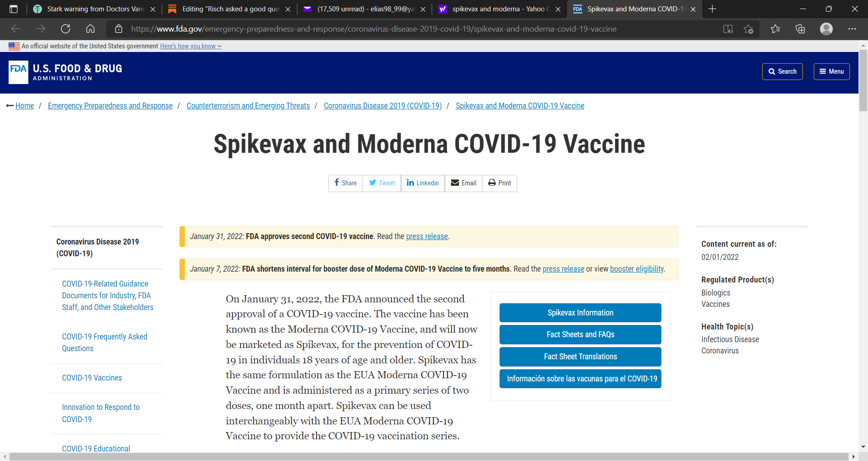Select the Spikevax and Moderna COVID-19 tab
868x461 pixels.
pos(635,9)
